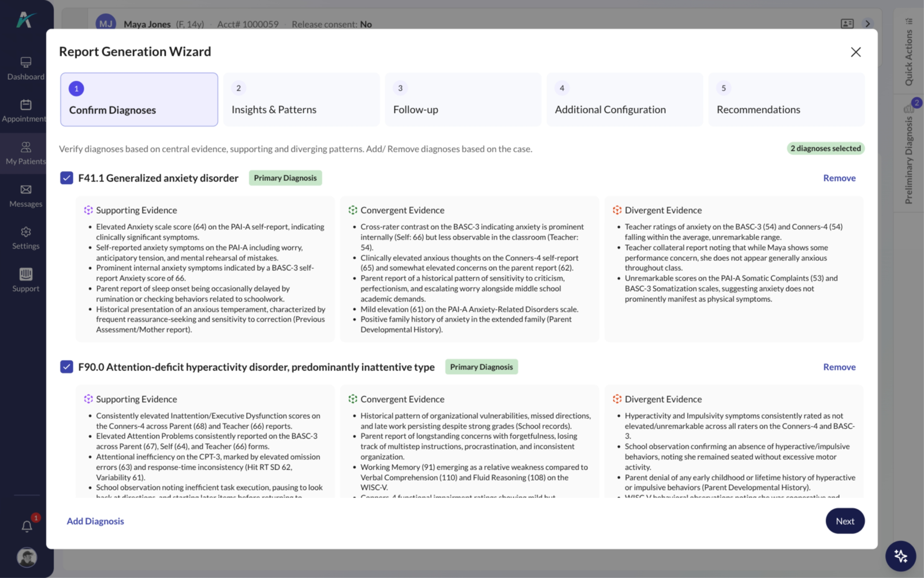Close the Report Generation Wizard
Viewport: 924px width, 578px height.
pyautogui.click(x=856, y=52)
